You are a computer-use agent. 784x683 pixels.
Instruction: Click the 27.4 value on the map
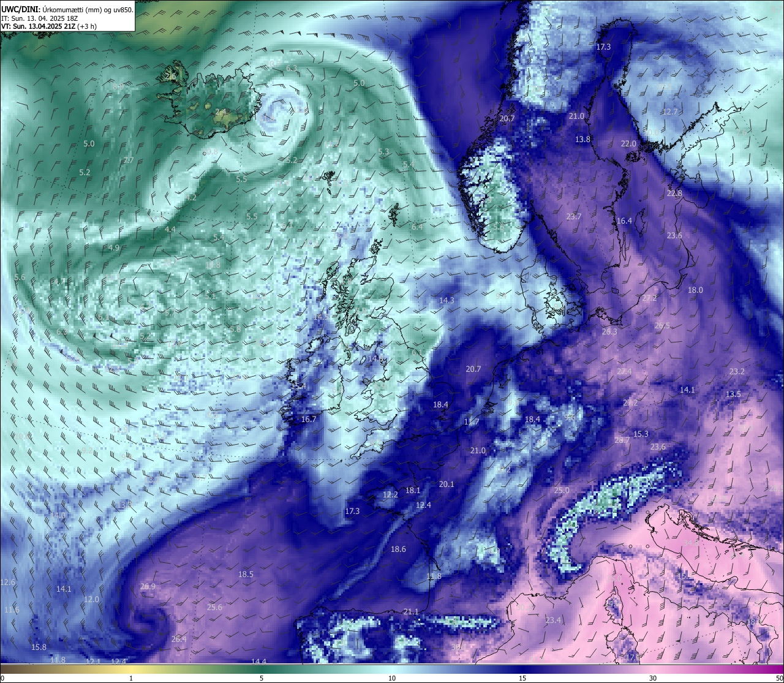pos(624,372)
